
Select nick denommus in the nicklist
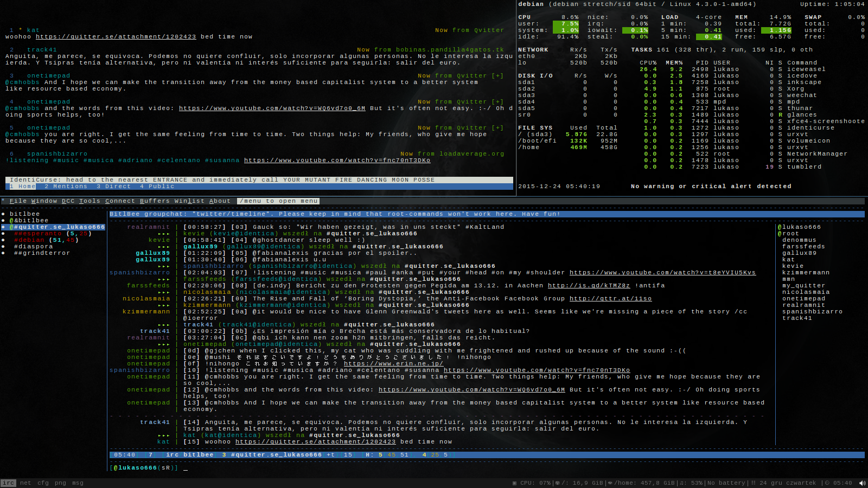799,240
